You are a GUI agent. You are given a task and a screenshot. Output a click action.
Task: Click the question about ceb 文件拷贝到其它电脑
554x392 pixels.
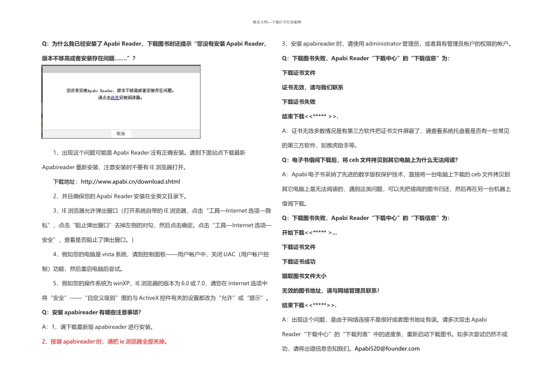[x=370, y=160]
